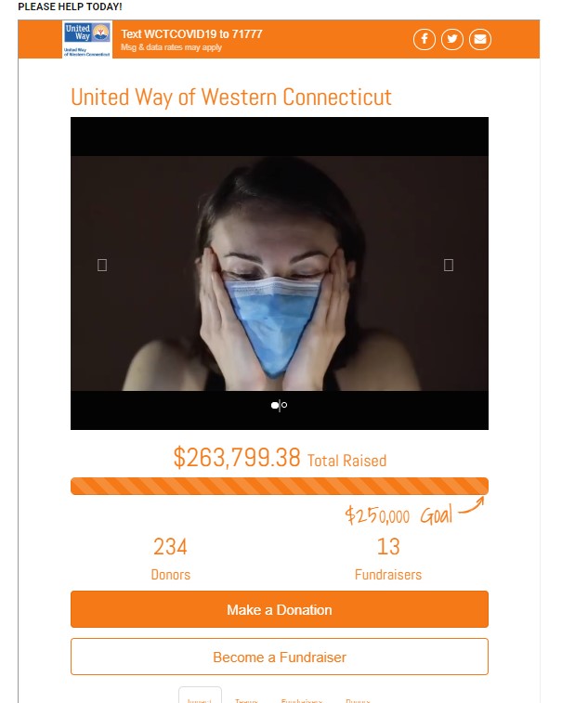Switch to the Fundraisers tab
Image resolution: width=588 pixels, height=703 pixels.
click(302, 699)
